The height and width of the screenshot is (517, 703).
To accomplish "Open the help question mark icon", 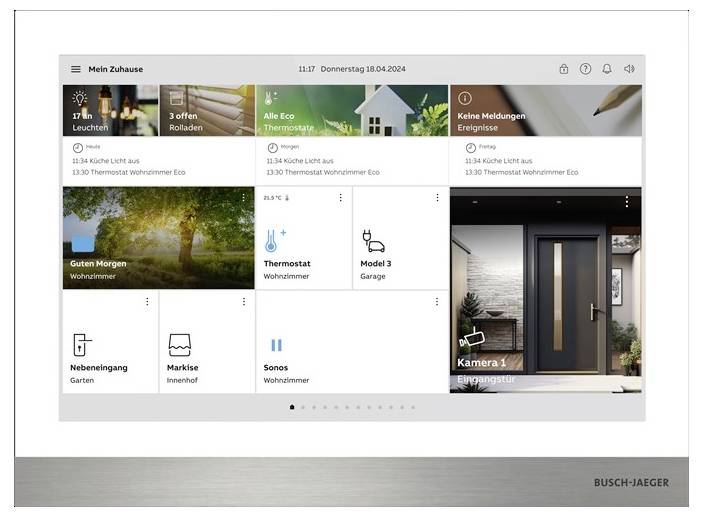I will click(585, 69).
